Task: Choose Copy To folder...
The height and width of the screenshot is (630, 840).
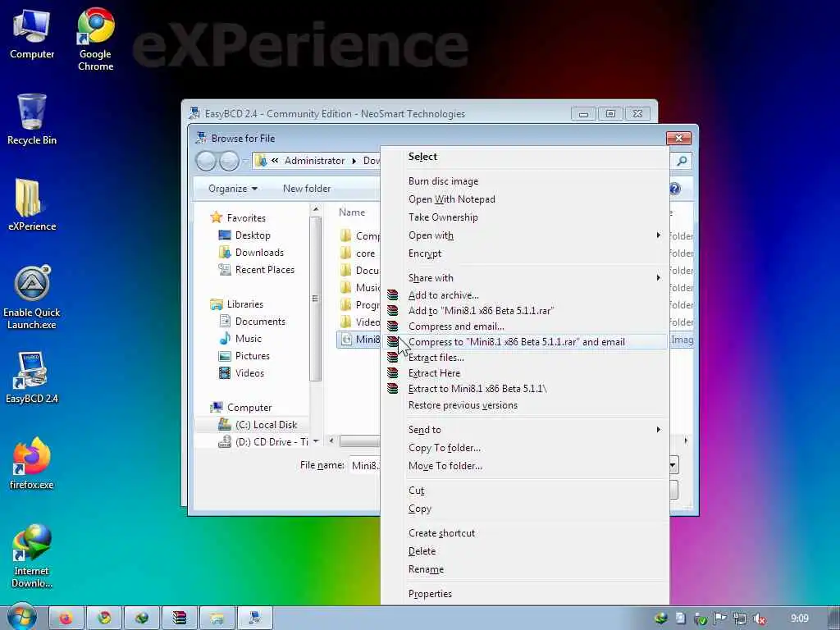Action: (525, 448)
